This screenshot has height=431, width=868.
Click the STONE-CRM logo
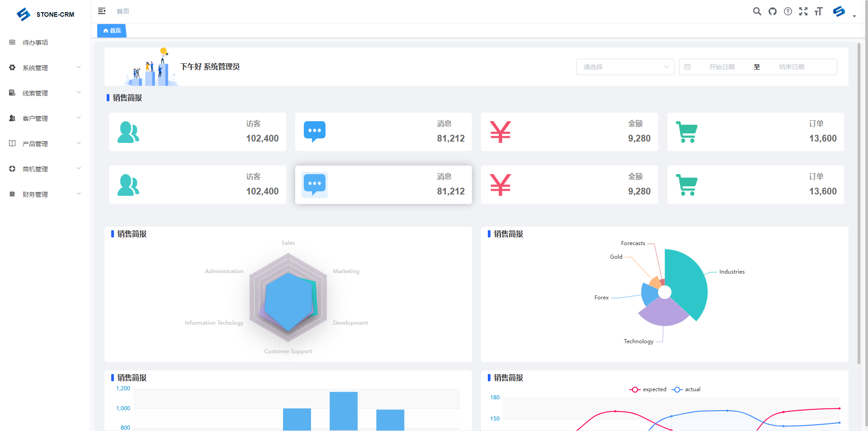pyautogui.click(x=45, y=14)
